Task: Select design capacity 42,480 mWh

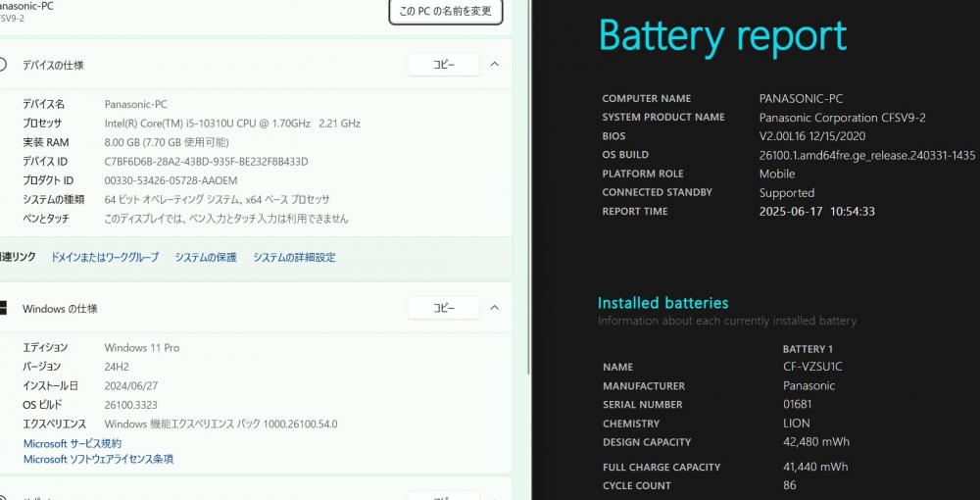Action: (816, 442)
